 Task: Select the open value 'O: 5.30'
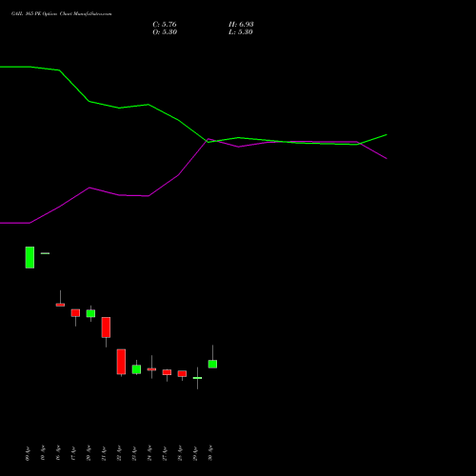[165, 31]
